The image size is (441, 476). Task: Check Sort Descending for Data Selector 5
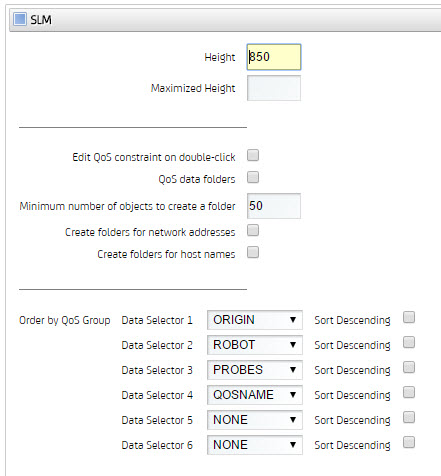[409, 417]
